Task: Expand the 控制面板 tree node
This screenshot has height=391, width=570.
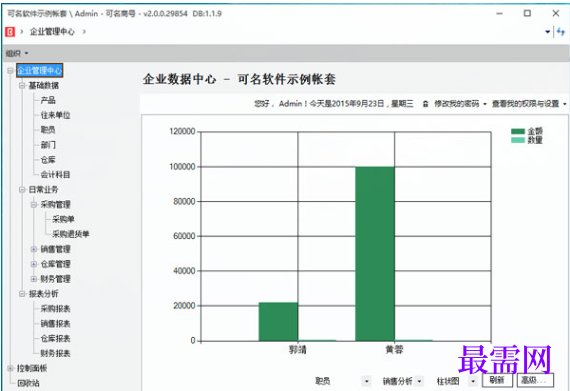Action: point(11,368)
